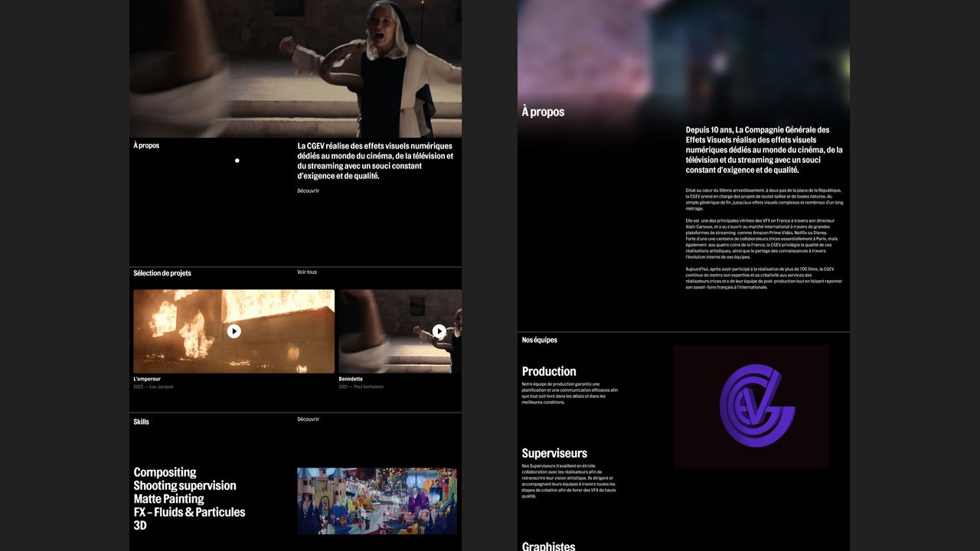Click the Sélection de projets section title
This screenshot has height=551, width=980.
coord(162,273)
